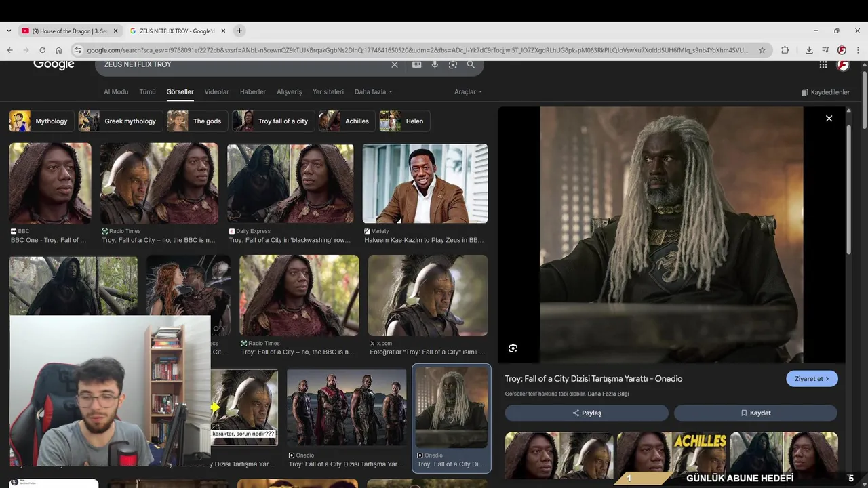Viewport: 868px width, 488px height.
Task: Open the tab search dropdown arrow
Action: tap(9, 30)
